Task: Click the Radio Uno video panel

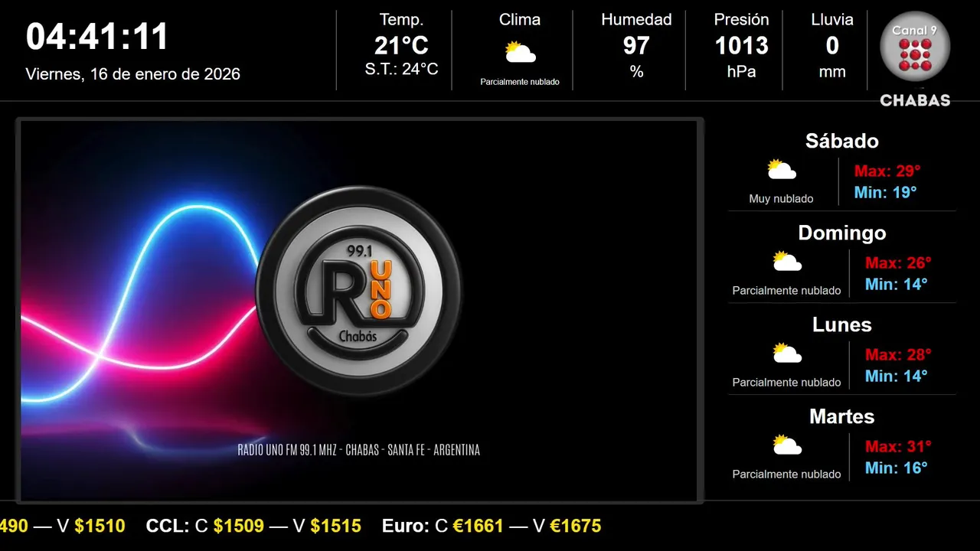Action: pos(359,310)
